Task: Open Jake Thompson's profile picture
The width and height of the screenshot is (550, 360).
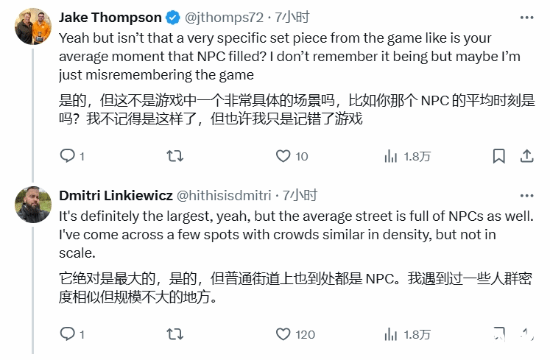Action: click(33, 26)
